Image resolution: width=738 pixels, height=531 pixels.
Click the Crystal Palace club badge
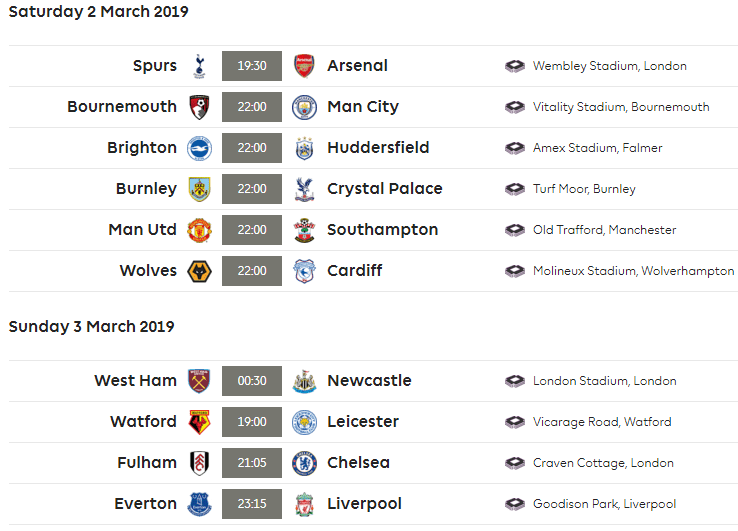pos(304,189)
